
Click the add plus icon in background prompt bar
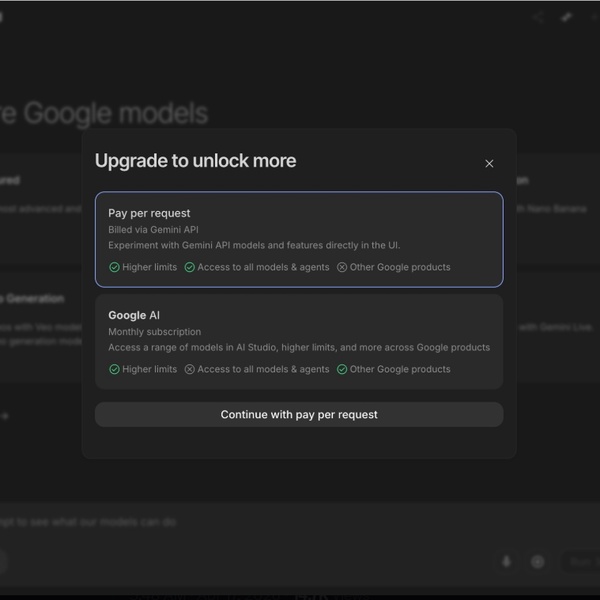point(538,562)
